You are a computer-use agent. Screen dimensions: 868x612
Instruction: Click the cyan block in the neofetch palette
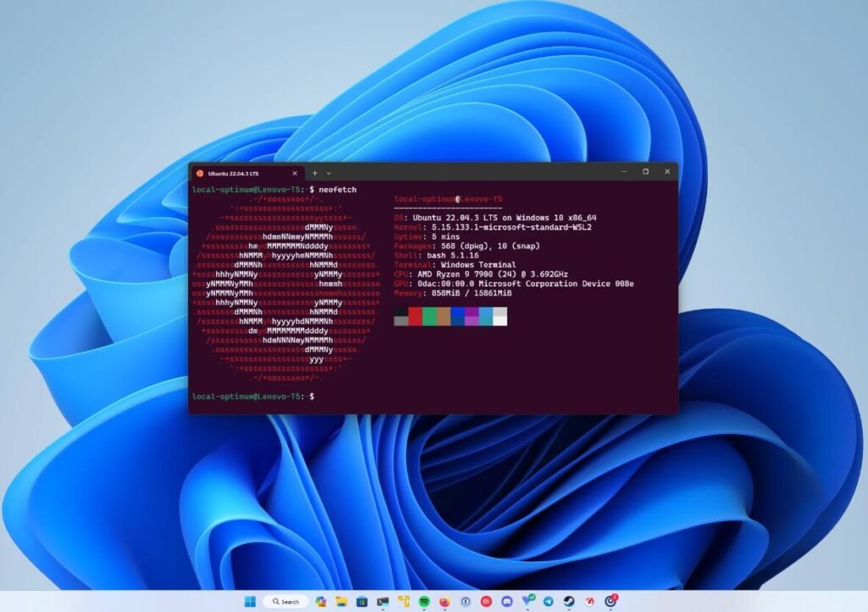(486, 316)
